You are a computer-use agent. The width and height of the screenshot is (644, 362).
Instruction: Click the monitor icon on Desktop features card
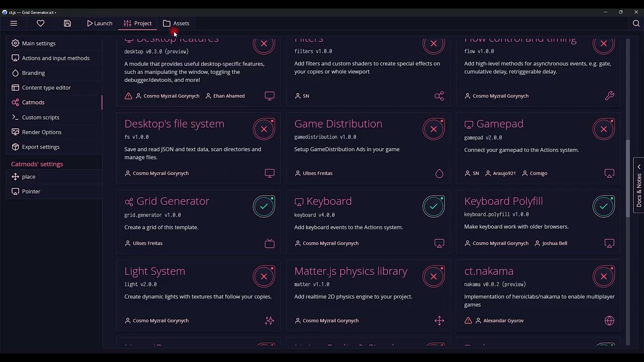[270, 96]
